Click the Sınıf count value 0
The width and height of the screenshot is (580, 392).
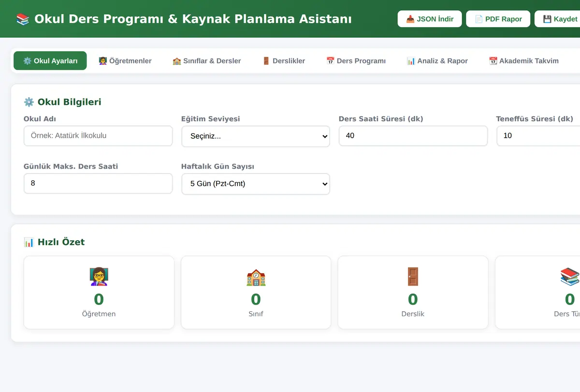(256, 300)
